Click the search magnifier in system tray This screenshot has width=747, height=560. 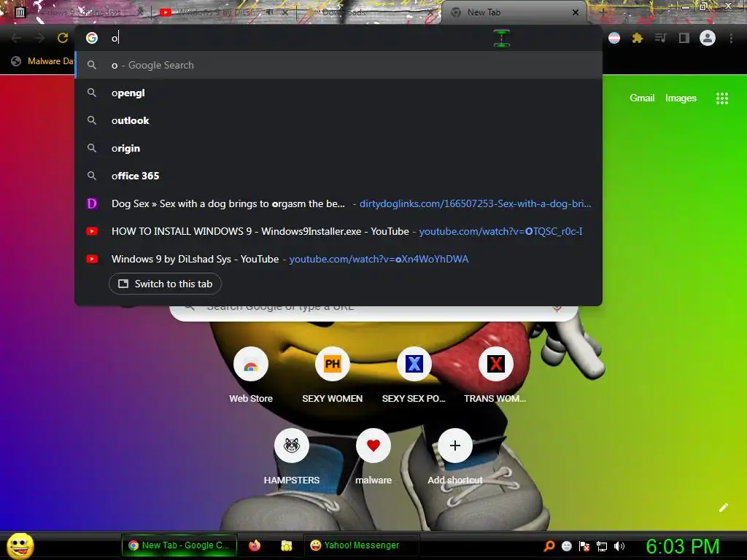549,546
